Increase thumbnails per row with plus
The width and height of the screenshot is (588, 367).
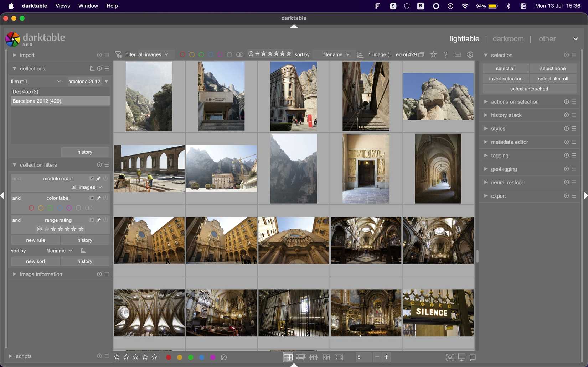pos(386,357)
